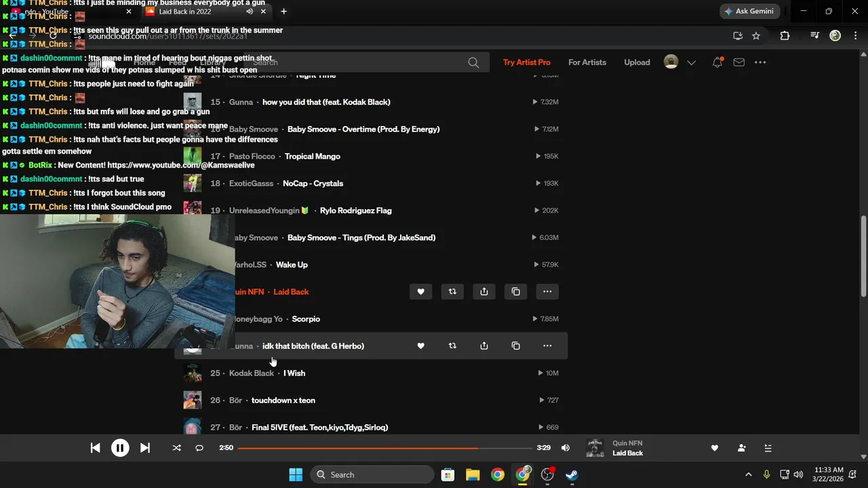Click the SoundCloud search magnifier icon

pos(473,62)
